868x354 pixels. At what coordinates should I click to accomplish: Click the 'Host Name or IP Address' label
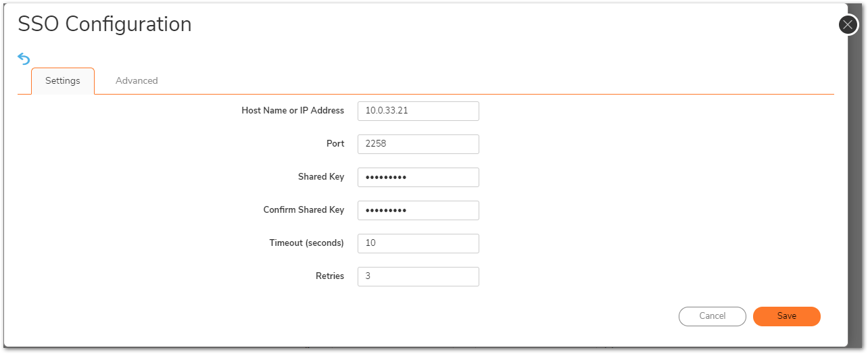point(293,111)
